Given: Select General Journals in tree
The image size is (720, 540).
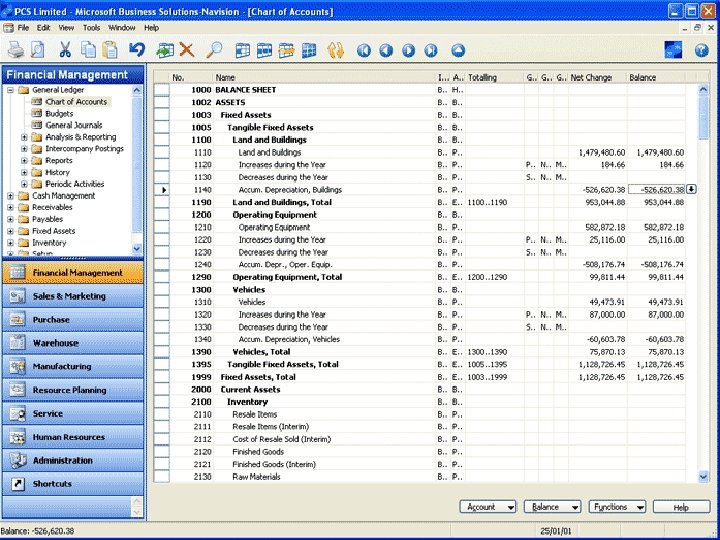Looking at the screenshot, I should pyautogui.click(x=73, y=125).
